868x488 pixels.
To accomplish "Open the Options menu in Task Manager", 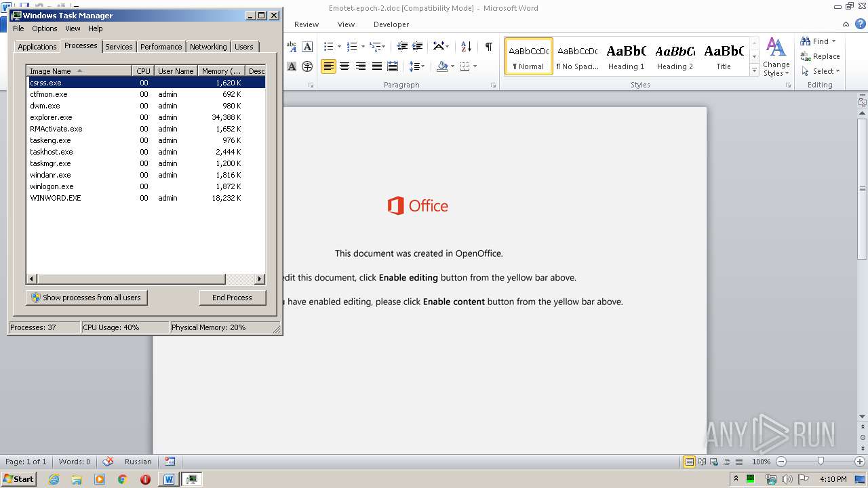I will click(x=45, y=28).
